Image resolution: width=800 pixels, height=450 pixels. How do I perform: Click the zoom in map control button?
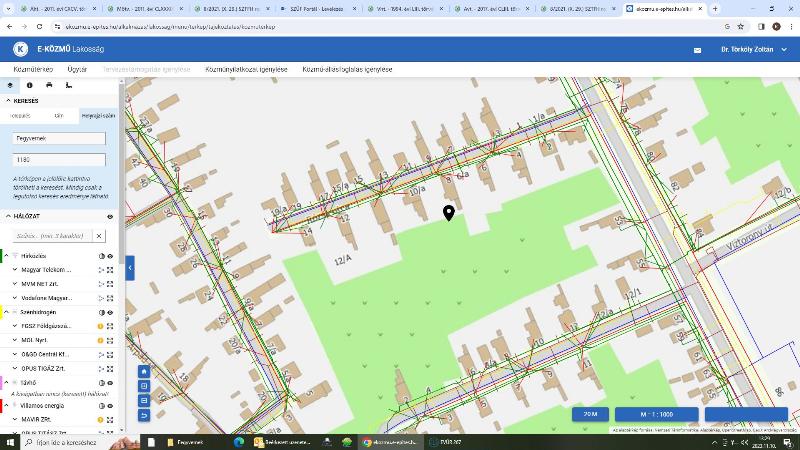point(144,386)
